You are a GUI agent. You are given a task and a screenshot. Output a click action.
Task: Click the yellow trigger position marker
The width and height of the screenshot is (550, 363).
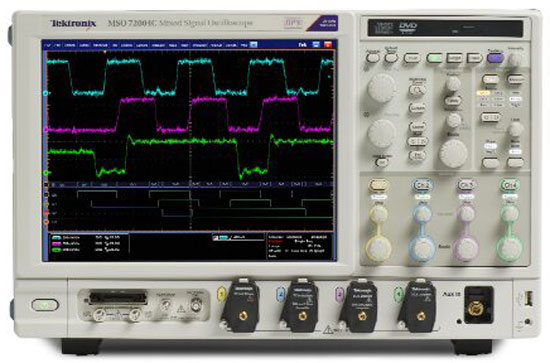105,52
